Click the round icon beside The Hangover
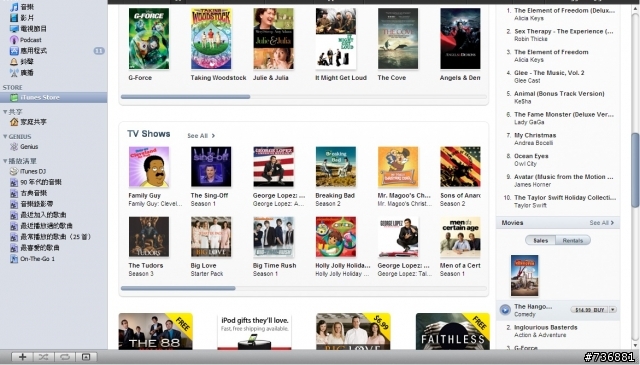Image resolution: width=640 pixels, height=365 pixels. click(x=505, y=310)
